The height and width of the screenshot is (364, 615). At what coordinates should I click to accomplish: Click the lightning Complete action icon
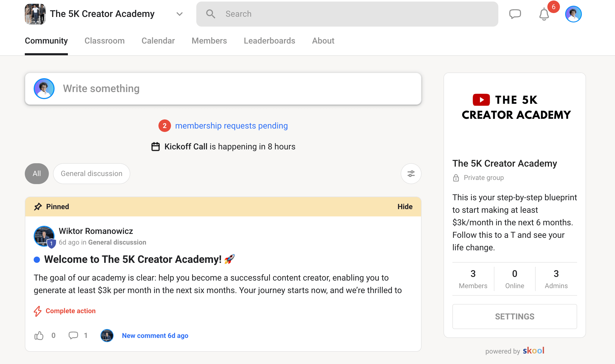[38, 311]
